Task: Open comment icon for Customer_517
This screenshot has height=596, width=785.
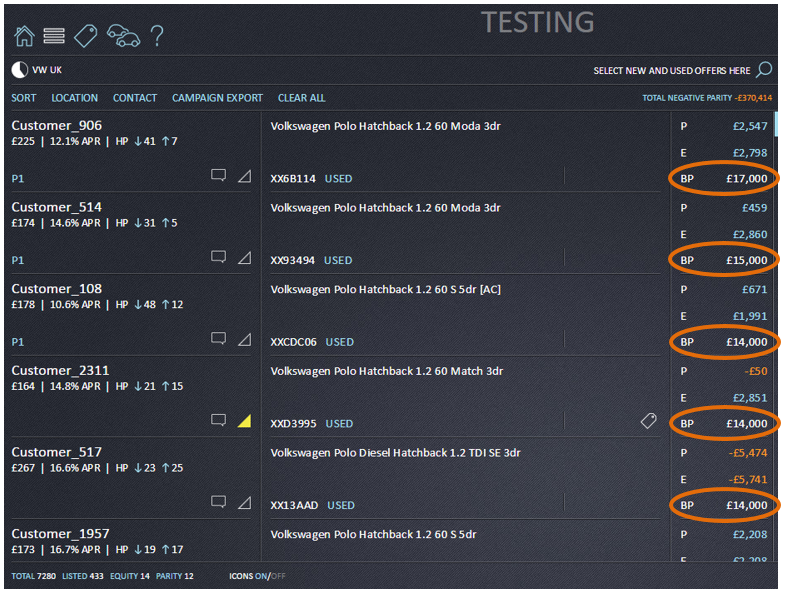Action: tap(218, 502)
